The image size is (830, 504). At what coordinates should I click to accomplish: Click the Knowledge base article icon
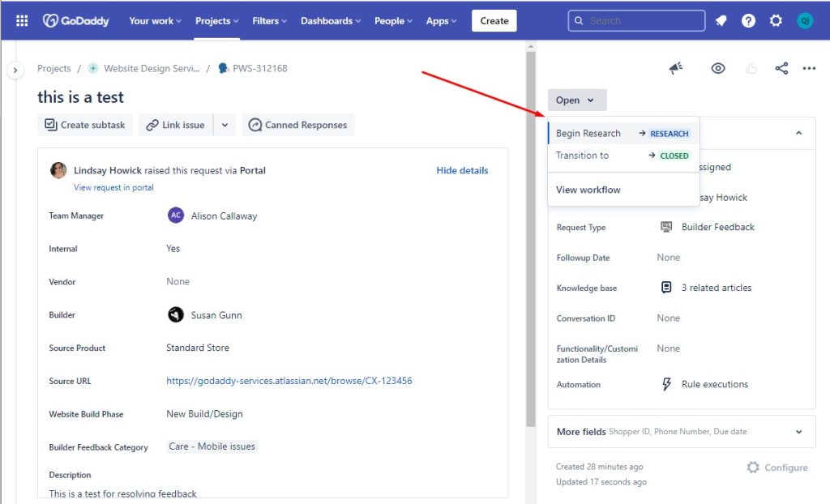tap(666, 288)
